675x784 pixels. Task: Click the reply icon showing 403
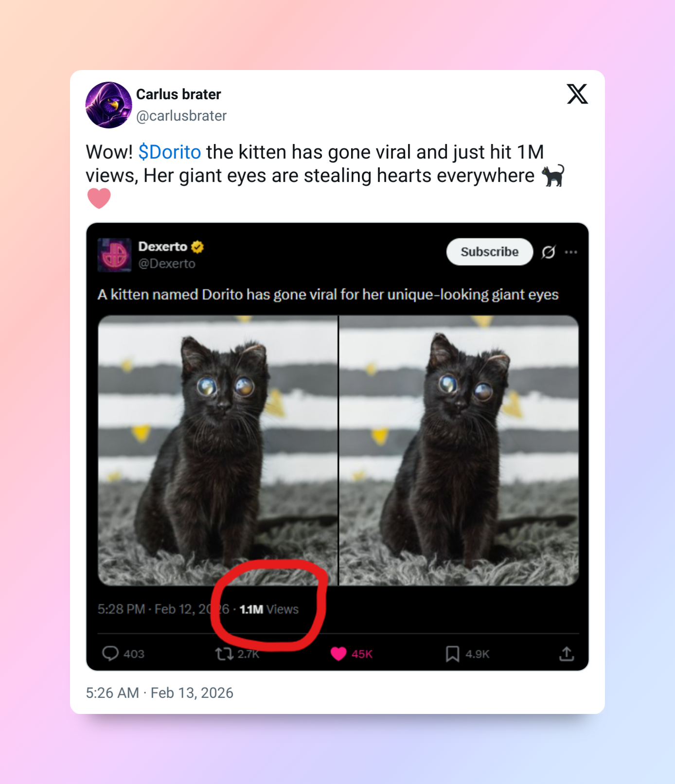pos(110,653)
